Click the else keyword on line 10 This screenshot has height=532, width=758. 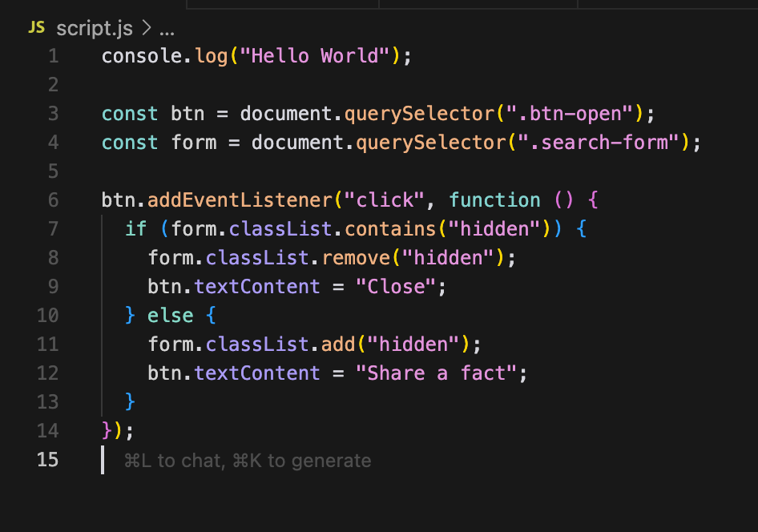pyautogui.click(x=170, y=316)
